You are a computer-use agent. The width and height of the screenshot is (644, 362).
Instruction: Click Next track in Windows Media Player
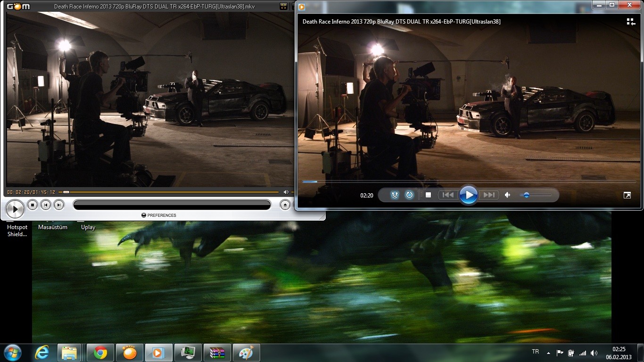[489, 195]
